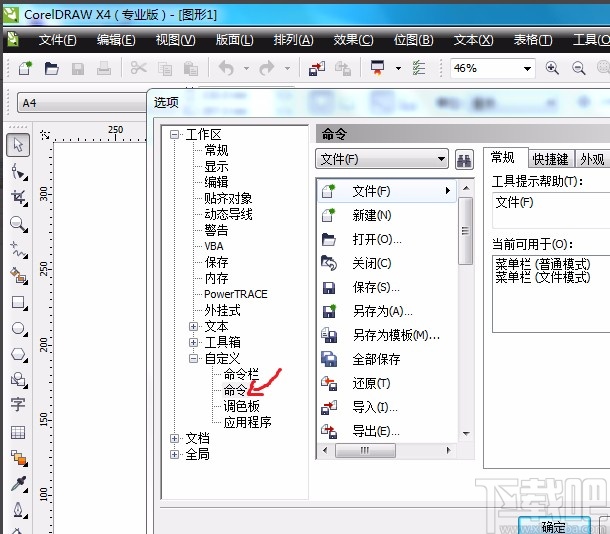Image resolution: width=610 pixels, height=534 pixels.
Task: Expand the 工具箱 tree node
Action: [x=193, y=342]
